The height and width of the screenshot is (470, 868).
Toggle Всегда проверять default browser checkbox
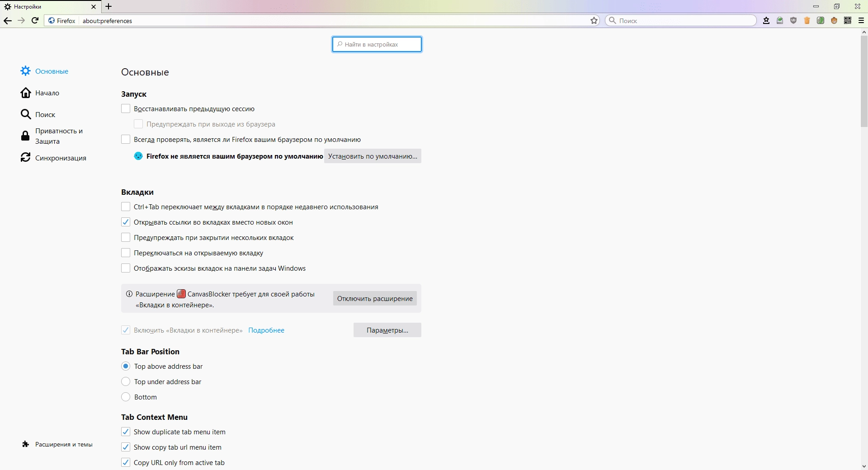pos(126,139)
